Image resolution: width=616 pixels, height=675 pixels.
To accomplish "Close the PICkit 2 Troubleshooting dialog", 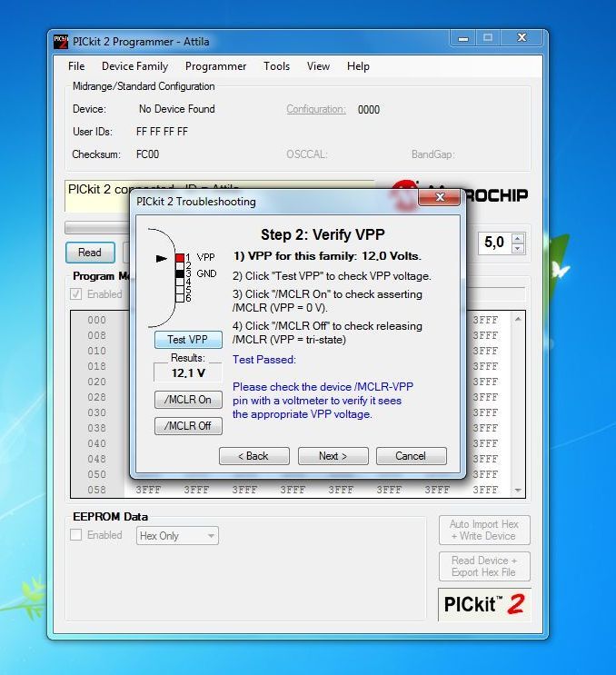I will [440, 197].
